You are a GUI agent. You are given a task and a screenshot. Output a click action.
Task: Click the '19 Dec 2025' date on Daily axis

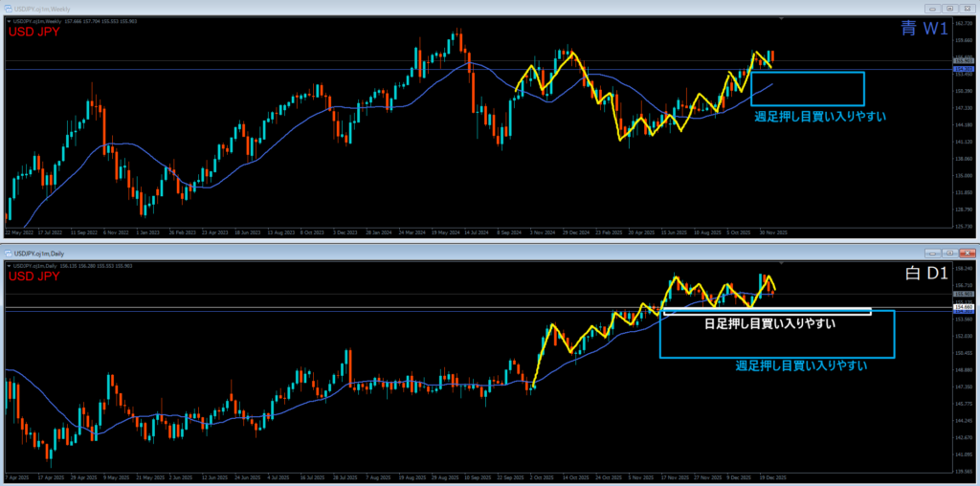tap(773, 477)
